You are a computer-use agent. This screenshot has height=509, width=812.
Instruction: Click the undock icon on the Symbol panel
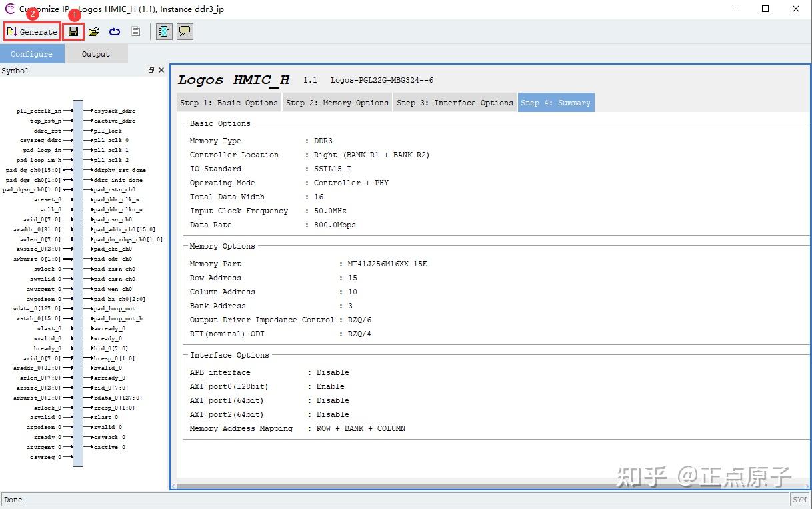pos(151,69)
